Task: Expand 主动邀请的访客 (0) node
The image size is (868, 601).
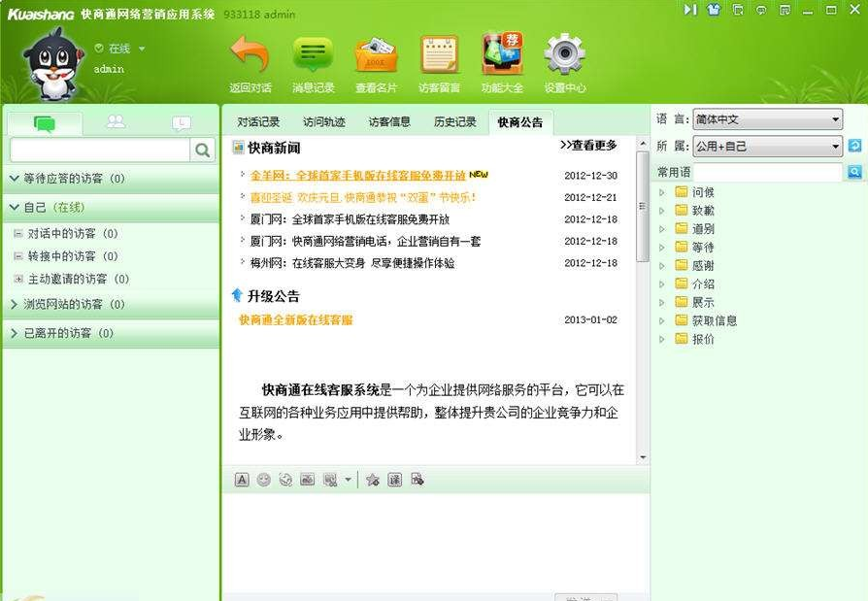Action: pyautogui.click(x=18, y=279)
